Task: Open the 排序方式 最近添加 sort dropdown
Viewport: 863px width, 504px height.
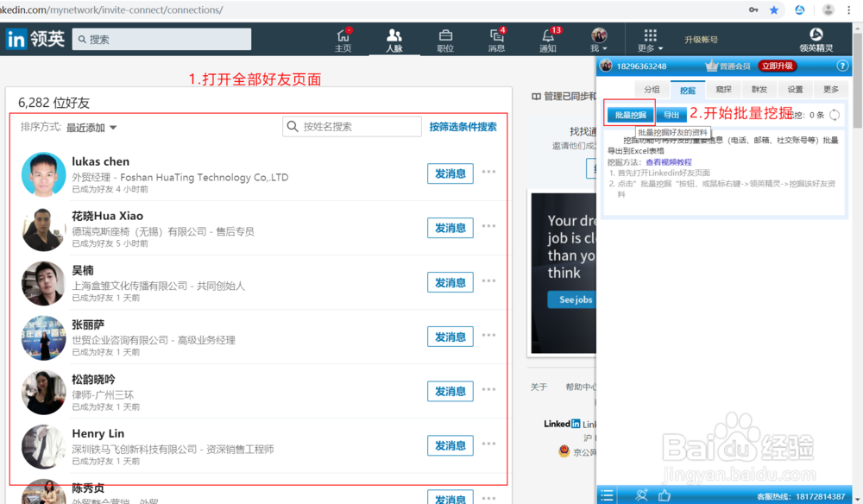Action: pos(91,127)
